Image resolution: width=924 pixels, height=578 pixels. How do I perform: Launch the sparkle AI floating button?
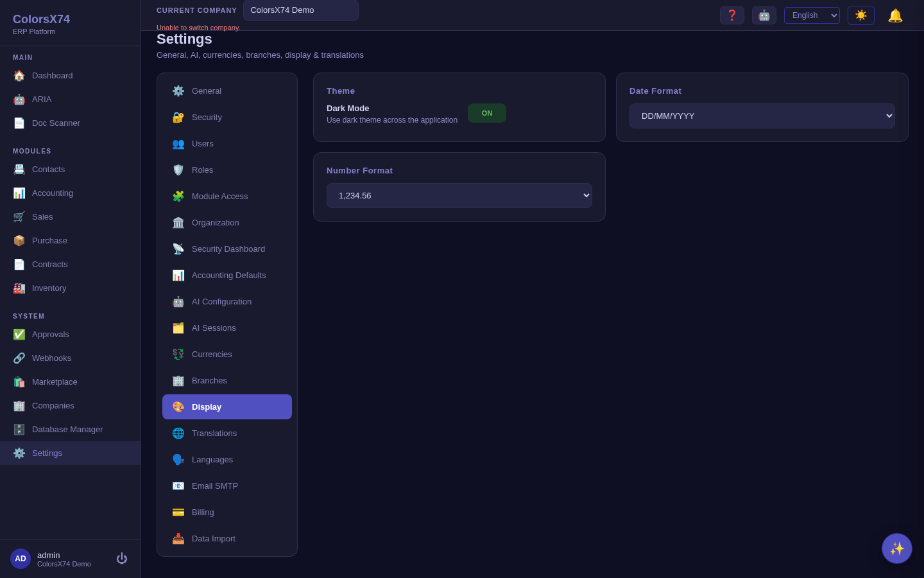[x=897, y=548]
